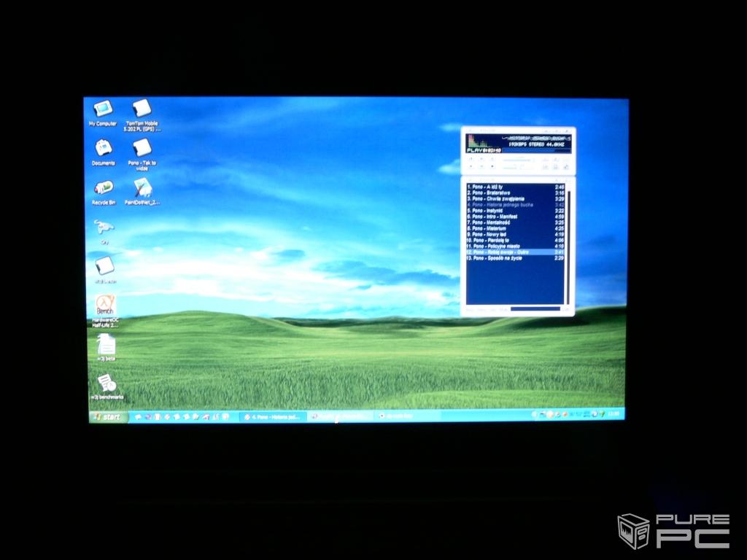Select track '9. Pono - Nowy ład'

click(x=515, y=234)
